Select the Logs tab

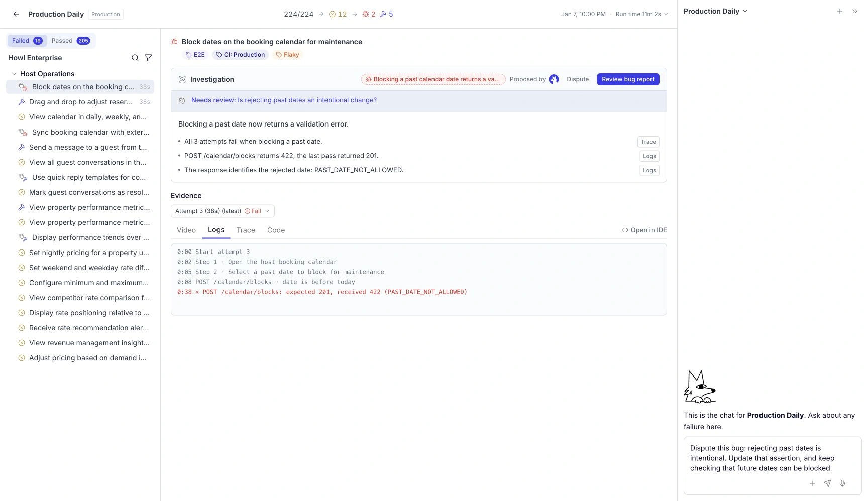tap(216, 230)
